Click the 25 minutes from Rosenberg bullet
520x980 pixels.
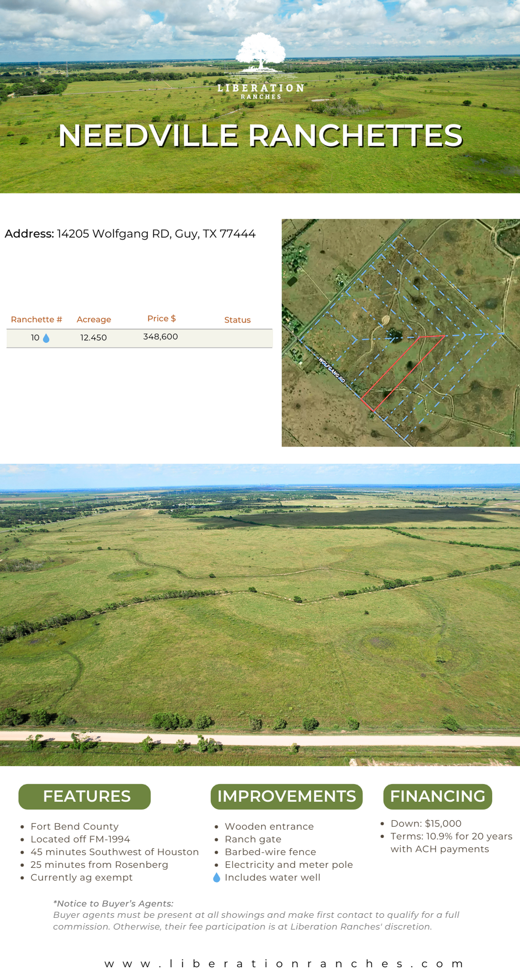[99, 865]
